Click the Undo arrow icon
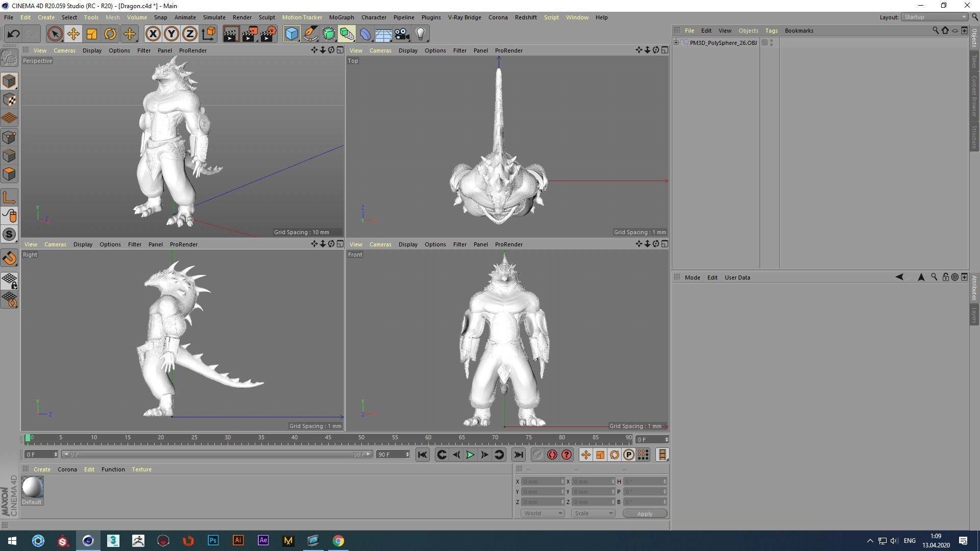The height and width of the screenshot is (551, 980). (x=13, y=34)
